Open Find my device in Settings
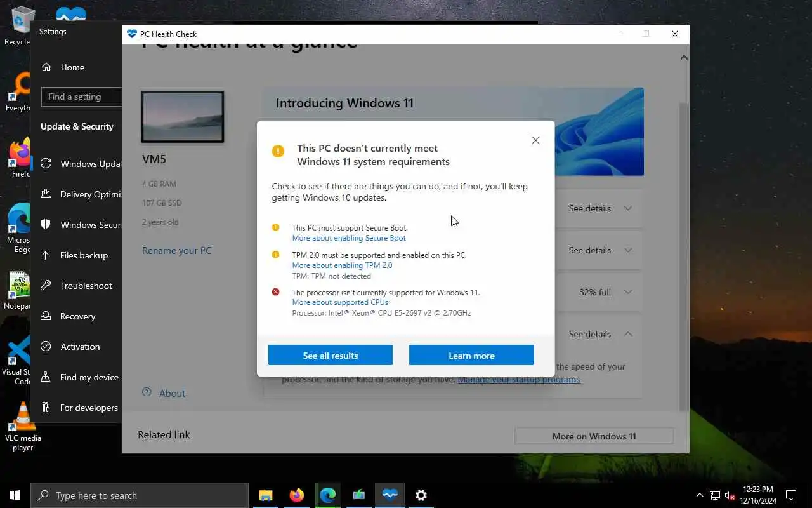Image resolution: width=812 pixels, height=508 pixels. pos(77,377)
